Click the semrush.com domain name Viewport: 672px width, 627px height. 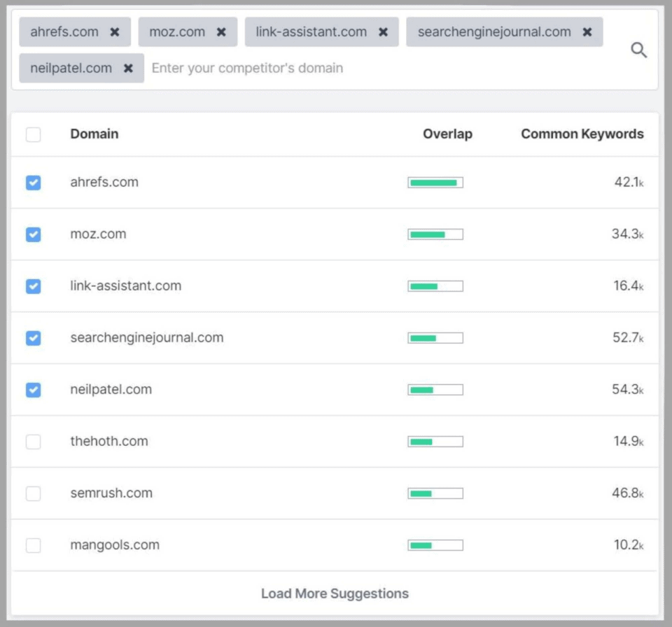click(x=111, y=493)
